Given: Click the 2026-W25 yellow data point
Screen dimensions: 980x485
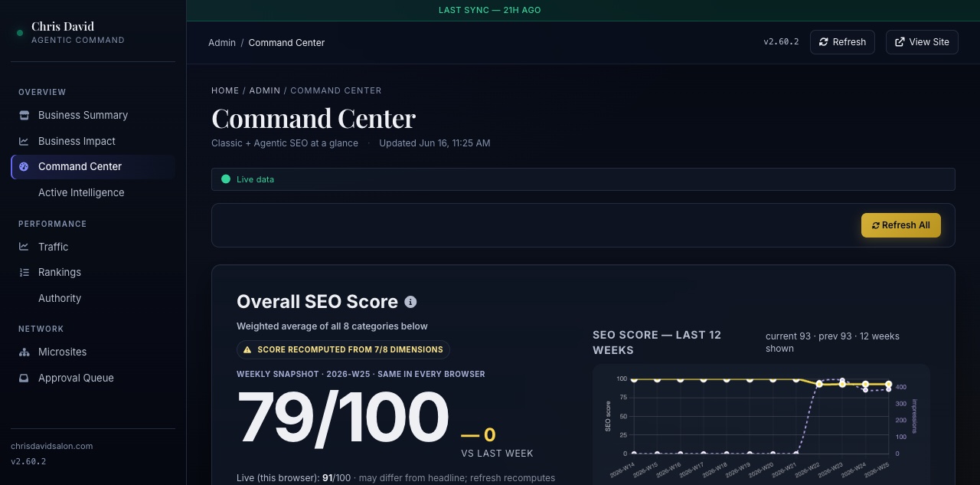Looking at the screenshot, I should pos(888,385).
